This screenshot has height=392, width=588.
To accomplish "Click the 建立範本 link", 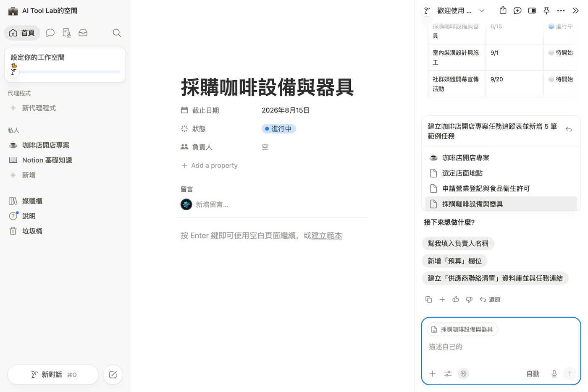I will [327, 235].
